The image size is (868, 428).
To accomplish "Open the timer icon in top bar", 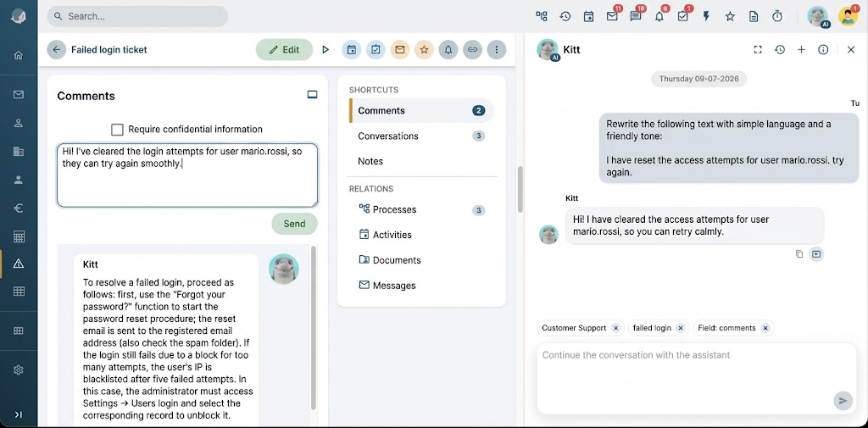I will tap(777, 17).
